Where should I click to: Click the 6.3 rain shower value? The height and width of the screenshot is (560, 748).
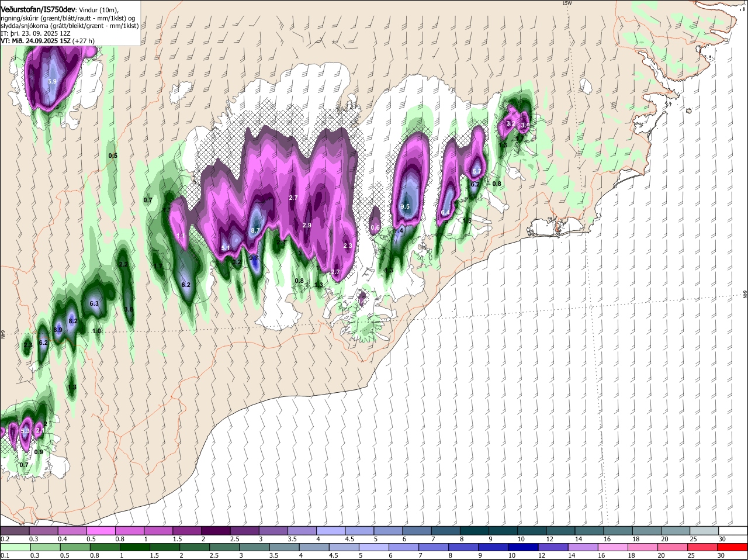tap(94, 303)
